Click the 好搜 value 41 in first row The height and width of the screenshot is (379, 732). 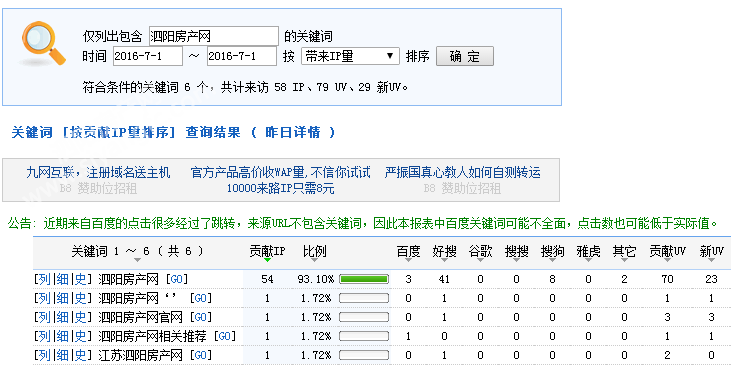click(x=444, y=280)
